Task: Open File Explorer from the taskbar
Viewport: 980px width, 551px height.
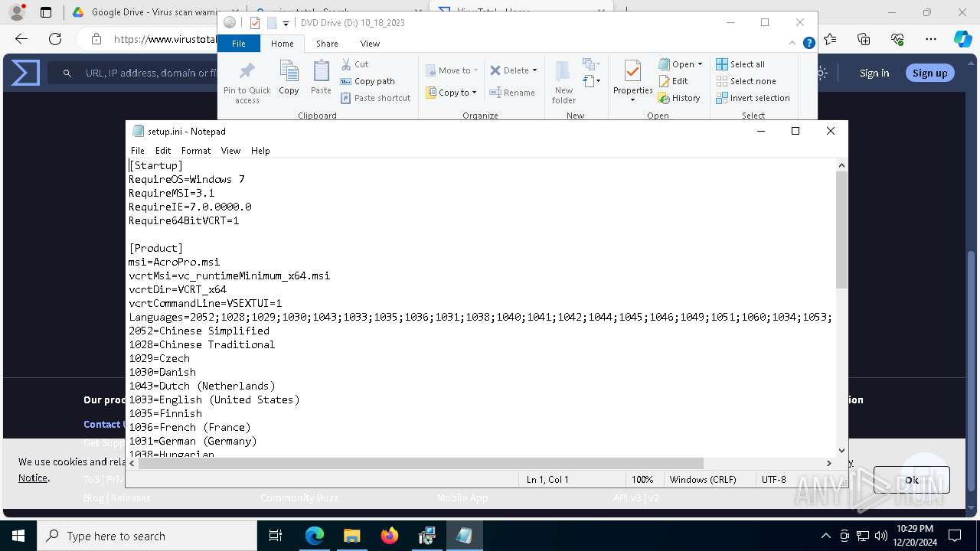Action: (352, 536)
